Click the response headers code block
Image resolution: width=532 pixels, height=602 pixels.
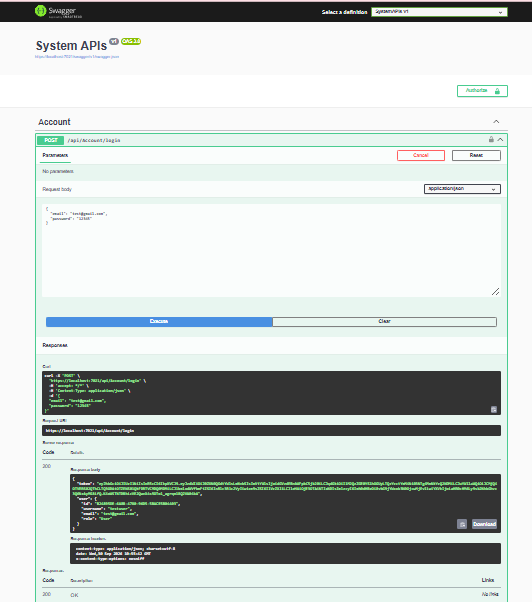tap(285, 554)
